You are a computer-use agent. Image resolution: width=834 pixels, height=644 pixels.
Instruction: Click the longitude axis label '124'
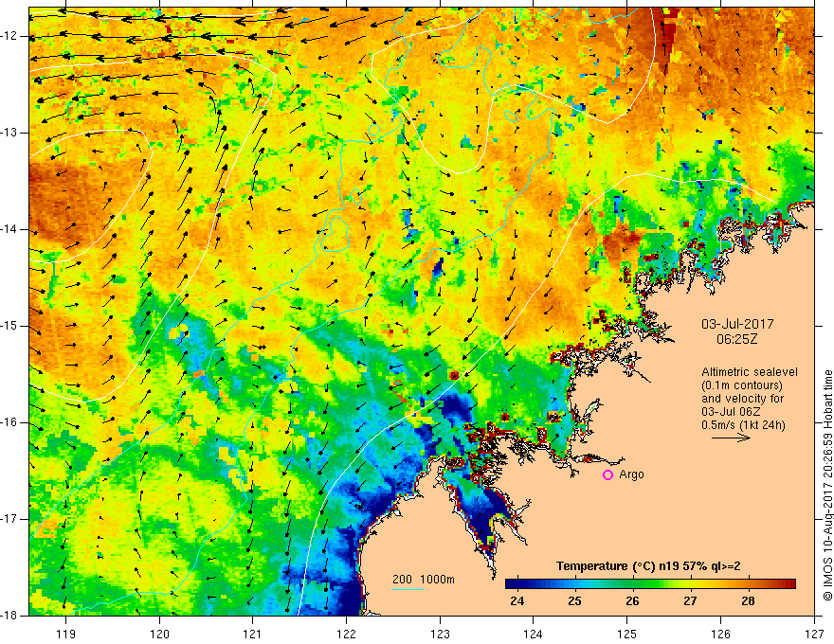pyautogui.click(x=534, y=634)
